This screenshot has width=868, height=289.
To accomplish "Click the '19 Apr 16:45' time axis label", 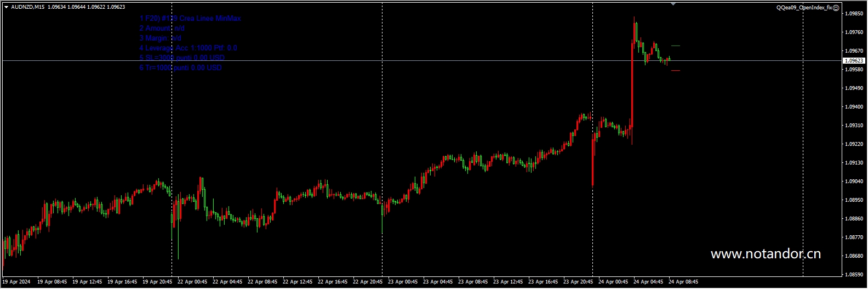I will (122, 282).
